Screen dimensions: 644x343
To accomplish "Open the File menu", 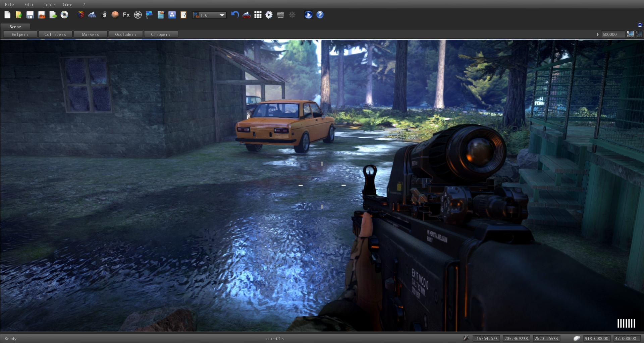I will click(x=9, y=4).
